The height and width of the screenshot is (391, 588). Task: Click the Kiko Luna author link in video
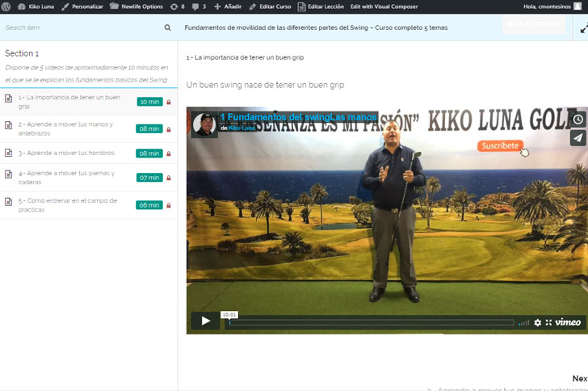click(x=241, y=128)
